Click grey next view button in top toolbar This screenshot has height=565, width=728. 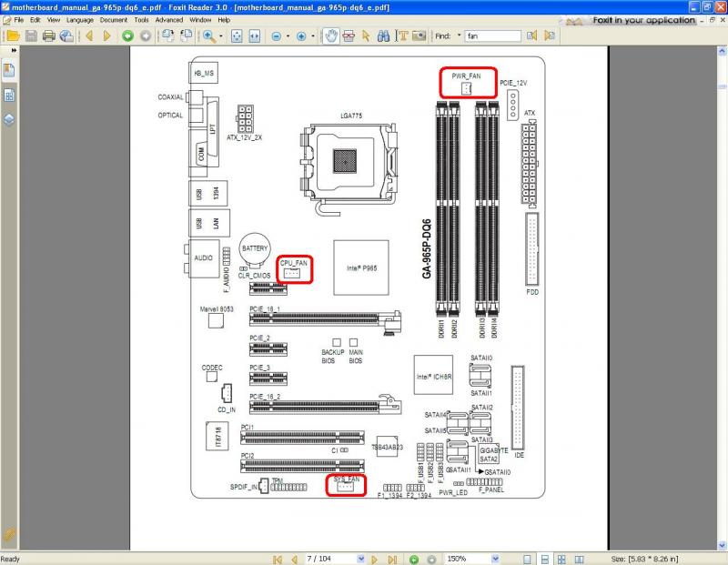click(x=146, y=35)
